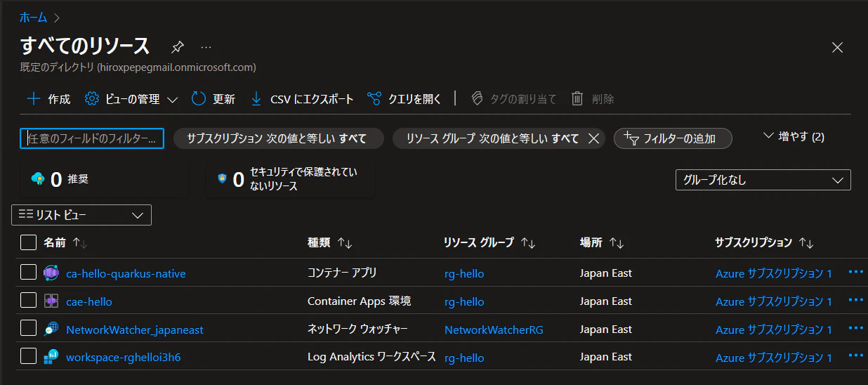Click the 作成 plus icon
Viewport: 868px width, 385px height.
(33, 99)
